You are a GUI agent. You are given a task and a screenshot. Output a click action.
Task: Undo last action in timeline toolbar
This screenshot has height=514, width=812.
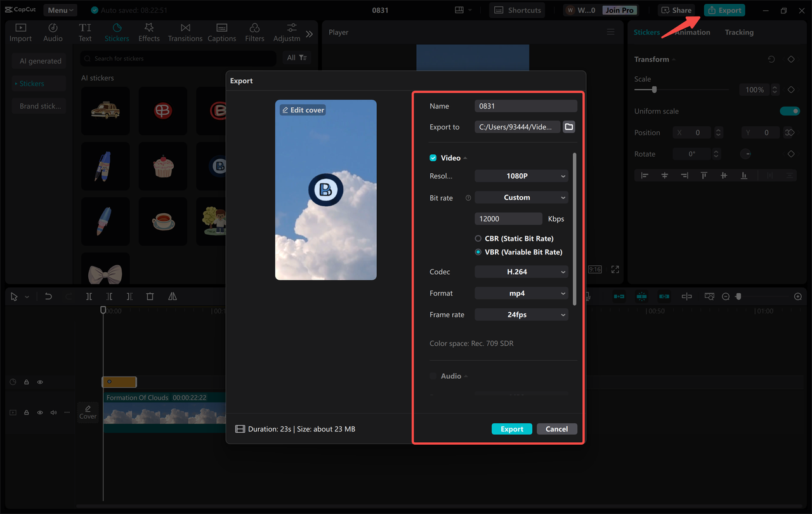[x=48, y=296]
